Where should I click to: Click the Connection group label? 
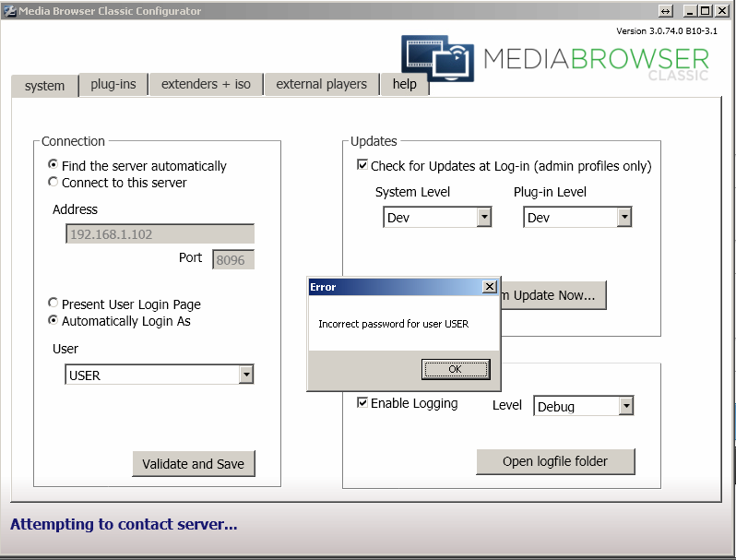73,141
